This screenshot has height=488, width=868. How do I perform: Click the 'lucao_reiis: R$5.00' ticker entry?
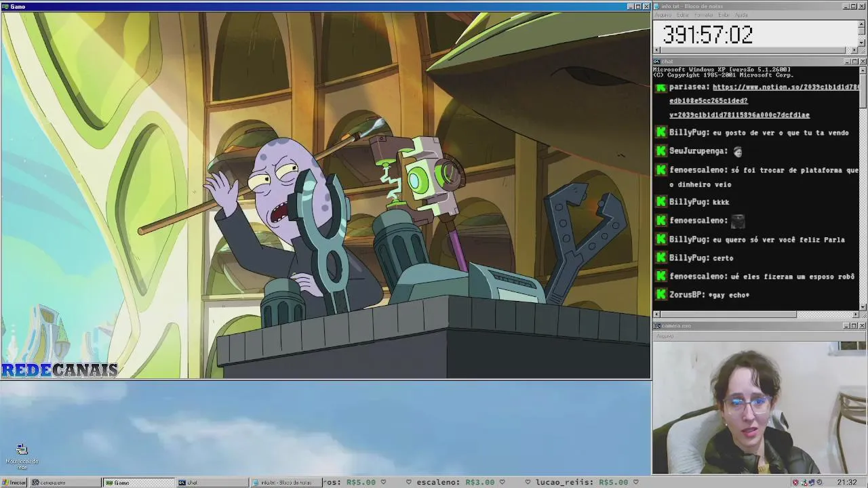tap(582, 483)
